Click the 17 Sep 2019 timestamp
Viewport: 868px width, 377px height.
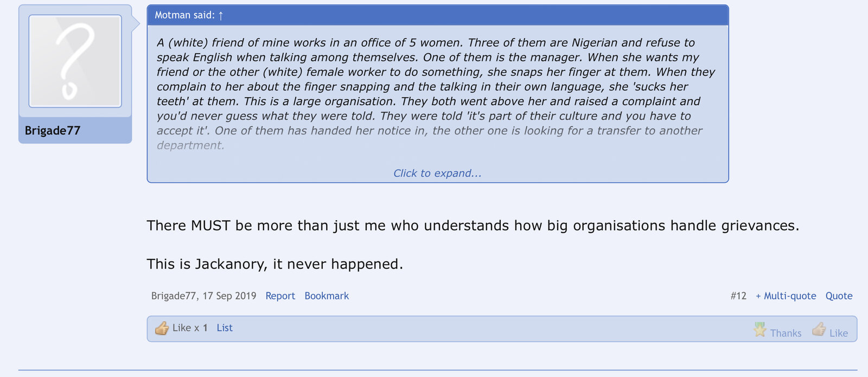pyautogui.click(x=229, y=296)
